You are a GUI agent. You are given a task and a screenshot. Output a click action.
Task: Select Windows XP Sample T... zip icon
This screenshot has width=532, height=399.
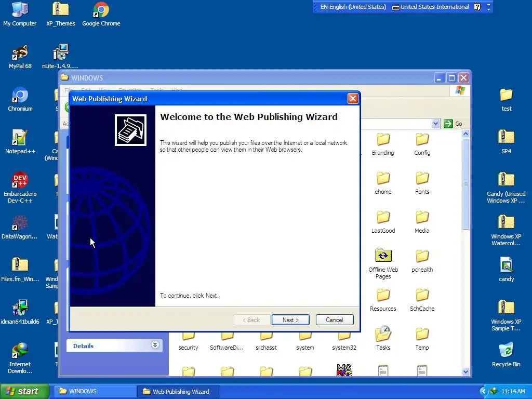click(x=506, y=315)
